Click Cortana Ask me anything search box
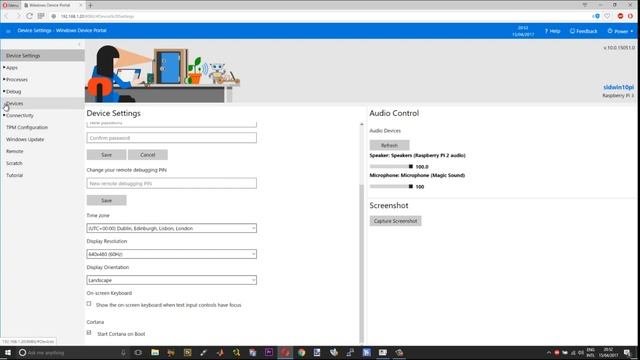This screenshot has width=640, height=360. 73,353
